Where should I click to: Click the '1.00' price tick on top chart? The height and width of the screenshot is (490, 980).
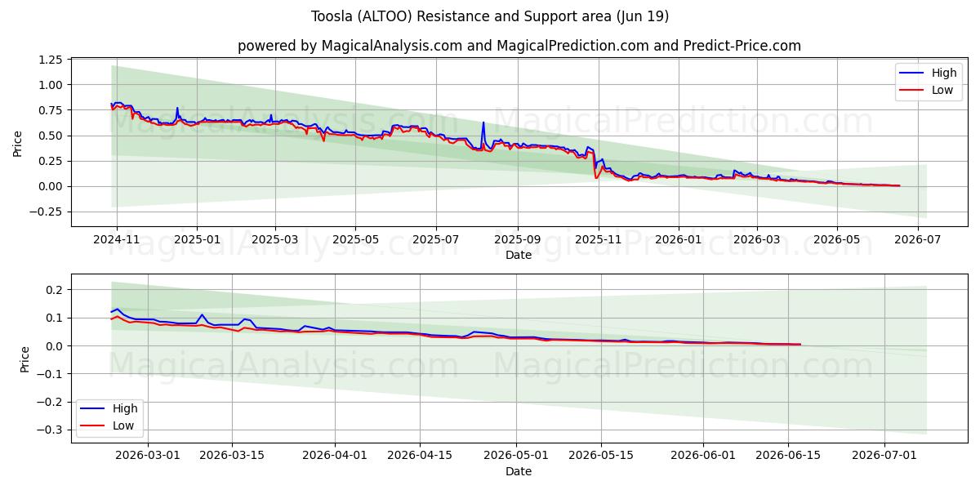(51, 85)
